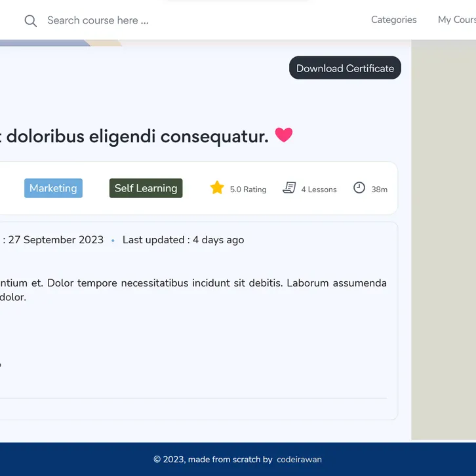Click the 2023 copyright footer text
476x476 pixels.
(x=212, y=460)
